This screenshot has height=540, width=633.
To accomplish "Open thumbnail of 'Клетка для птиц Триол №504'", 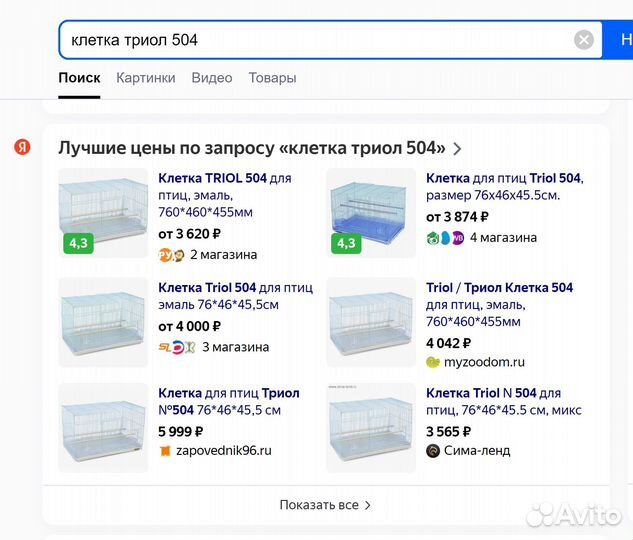I will point(103,428).
